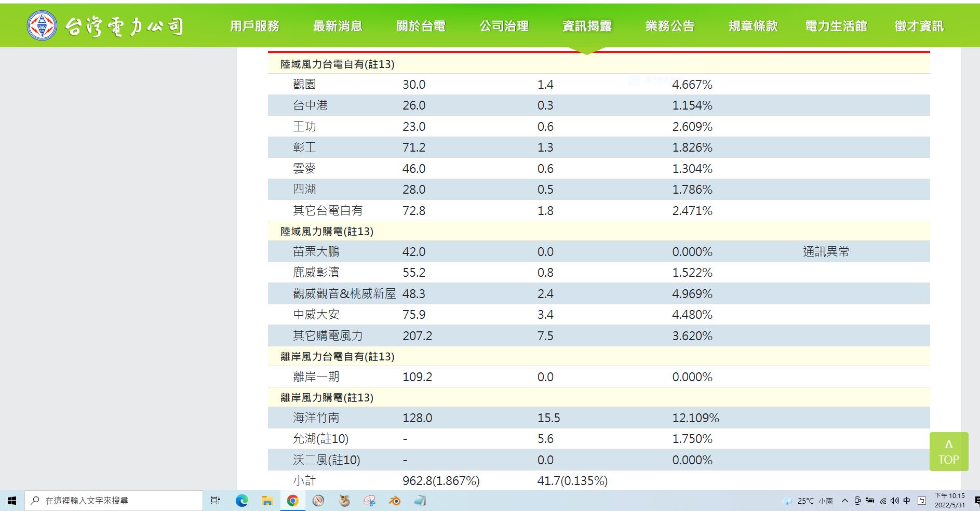Open the taskbar clock and date
The height and width of the screenshot is (511, 980).
pos(950,501)
